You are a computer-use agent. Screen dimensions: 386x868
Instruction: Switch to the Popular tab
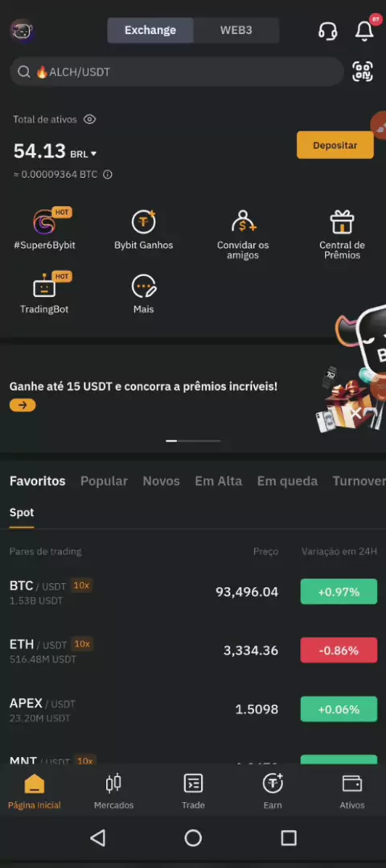[104, 481]
